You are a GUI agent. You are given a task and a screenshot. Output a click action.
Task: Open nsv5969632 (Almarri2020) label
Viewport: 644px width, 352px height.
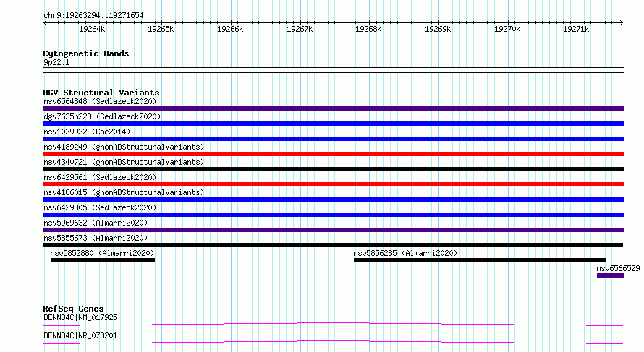(96, 223)
